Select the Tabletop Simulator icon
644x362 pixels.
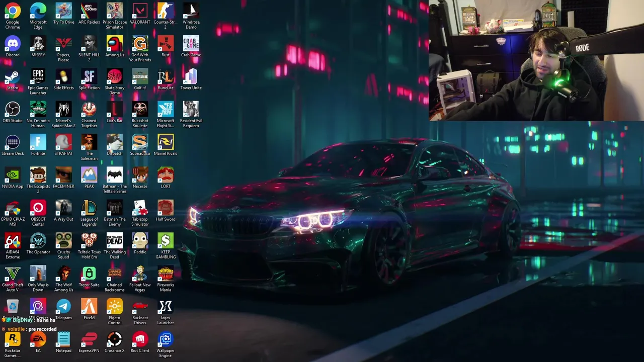click(140, 208)
